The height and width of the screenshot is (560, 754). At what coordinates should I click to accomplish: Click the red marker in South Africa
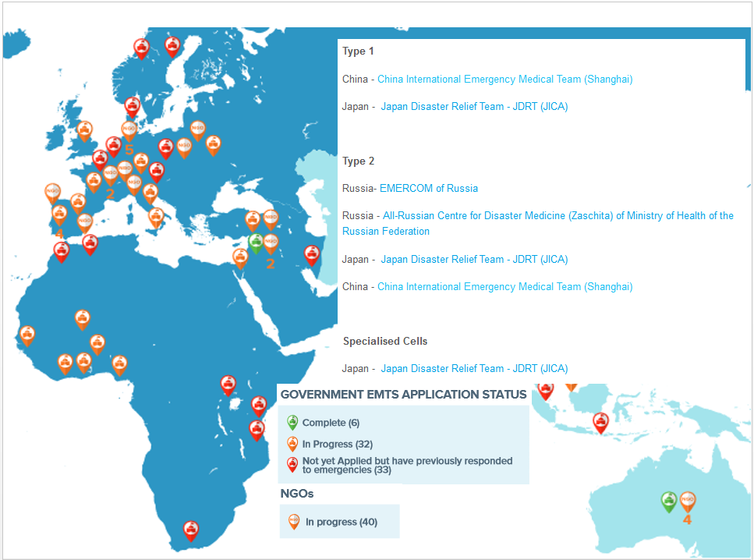(x=191, y=530)
